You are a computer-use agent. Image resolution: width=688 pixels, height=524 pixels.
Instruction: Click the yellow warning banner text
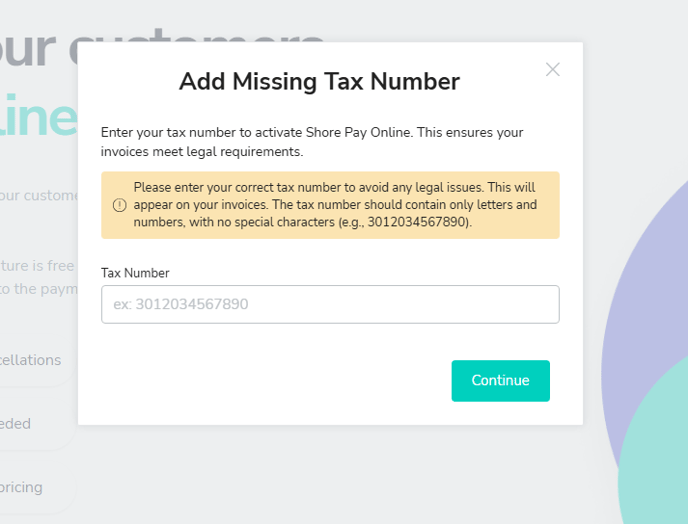[x=335, y=205]
